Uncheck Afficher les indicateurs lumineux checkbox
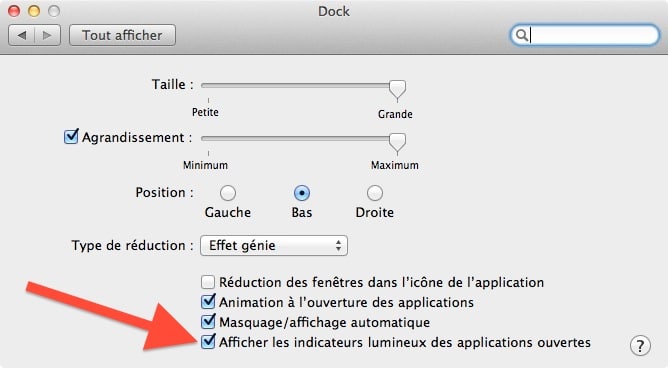This screenshot has width=668, height=368. coord(208,342)
